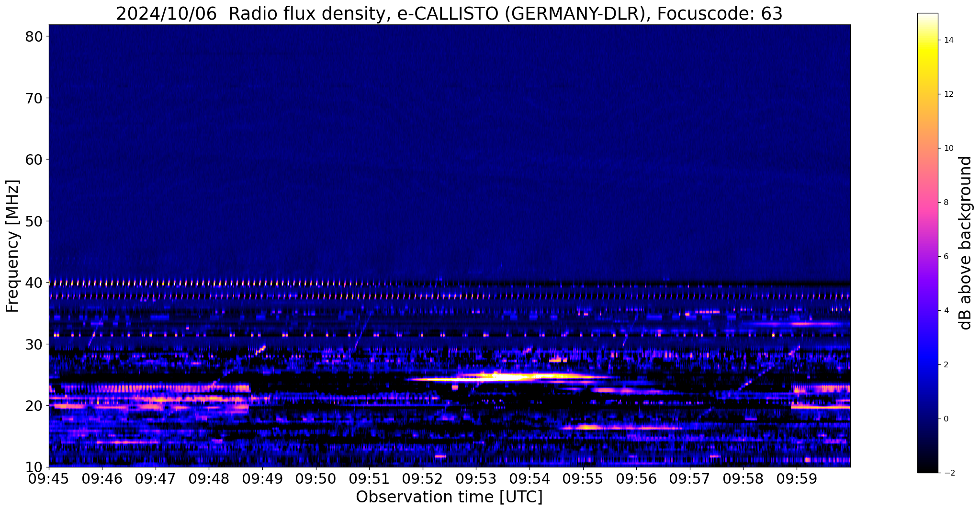
Task: Click the 09:46 time tick label
Action: 102,479
